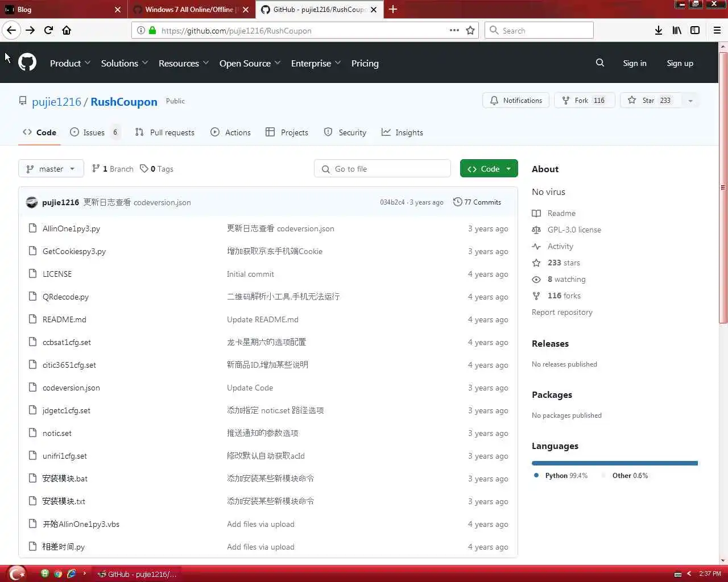Open codeversion.json file
This screenshot has height=582, width=728.
[x=71, y=388]
